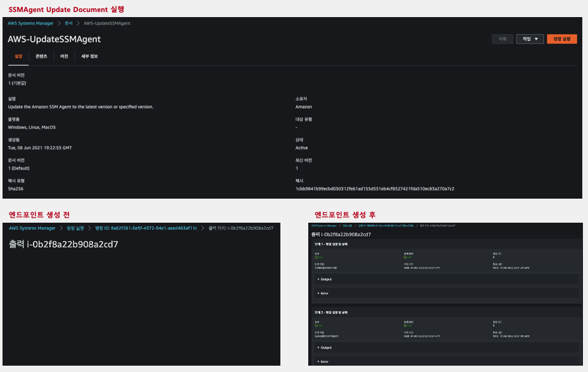Open the 작업 dropdown button

pos(530,39)
